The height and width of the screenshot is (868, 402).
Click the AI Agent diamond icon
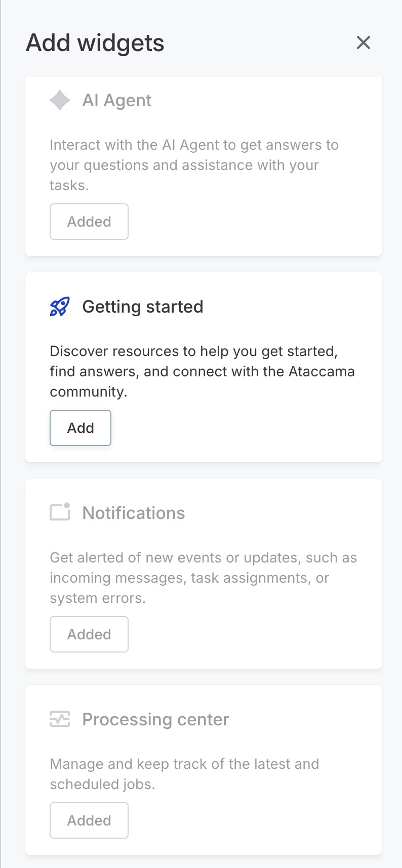[x=59, y=100]
